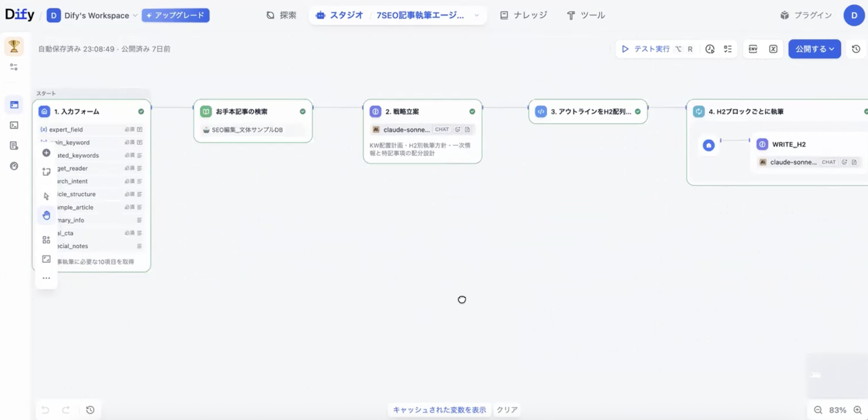Open change history icon at bottom left
Image resolution: width=868 pixels, height=420 pixels.
click(90, 410)
